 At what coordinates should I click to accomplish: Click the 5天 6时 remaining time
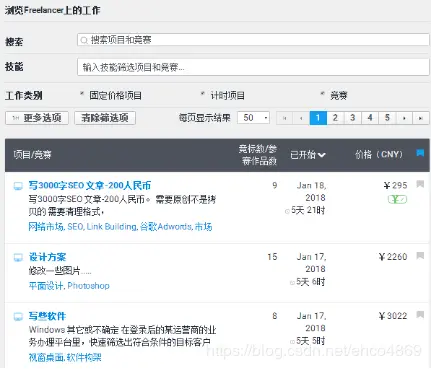pos(311,282)
